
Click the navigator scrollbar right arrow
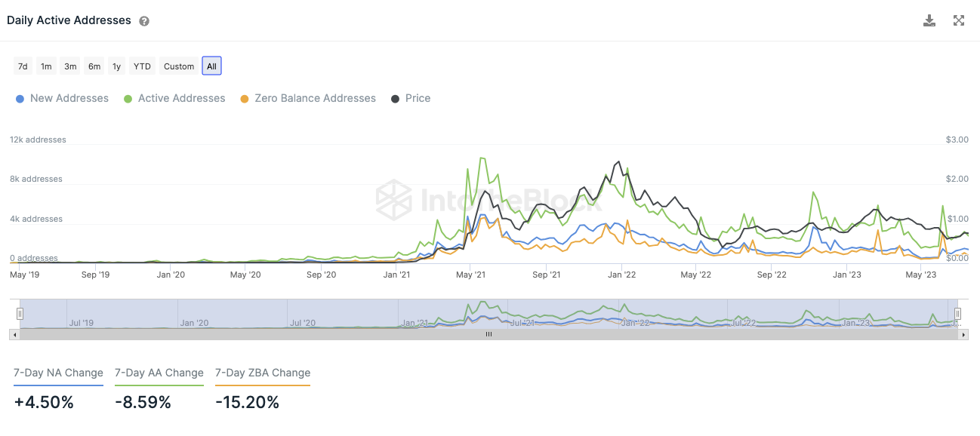[963, 333]
